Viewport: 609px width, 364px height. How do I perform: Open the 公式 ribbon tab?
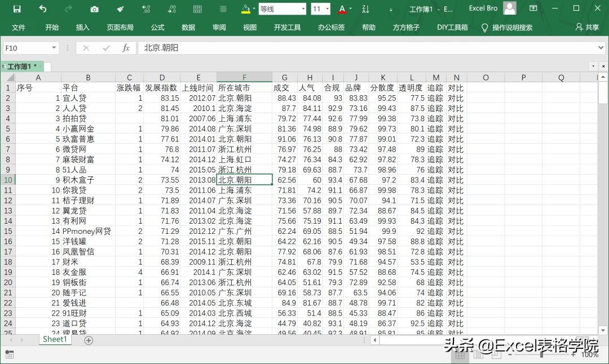158,27
